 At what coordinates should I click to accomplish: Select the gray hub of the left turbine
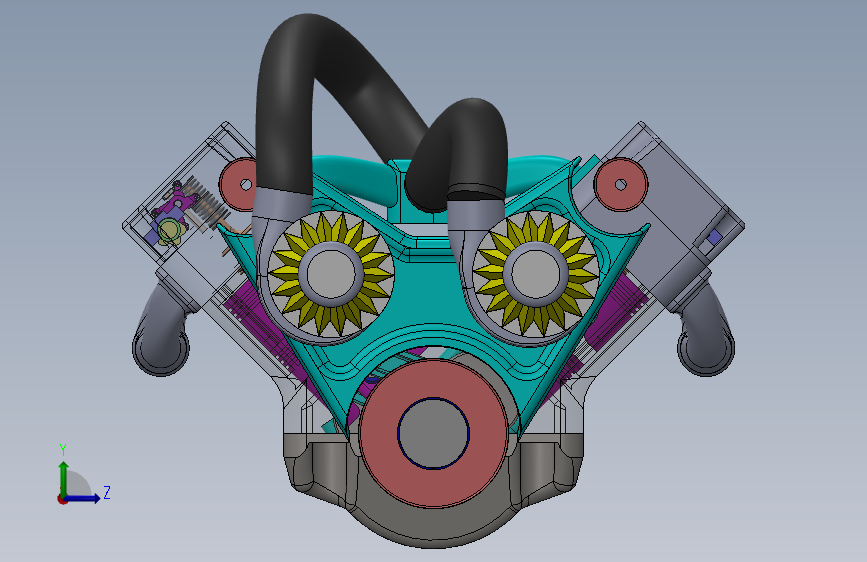pos(331,274)
